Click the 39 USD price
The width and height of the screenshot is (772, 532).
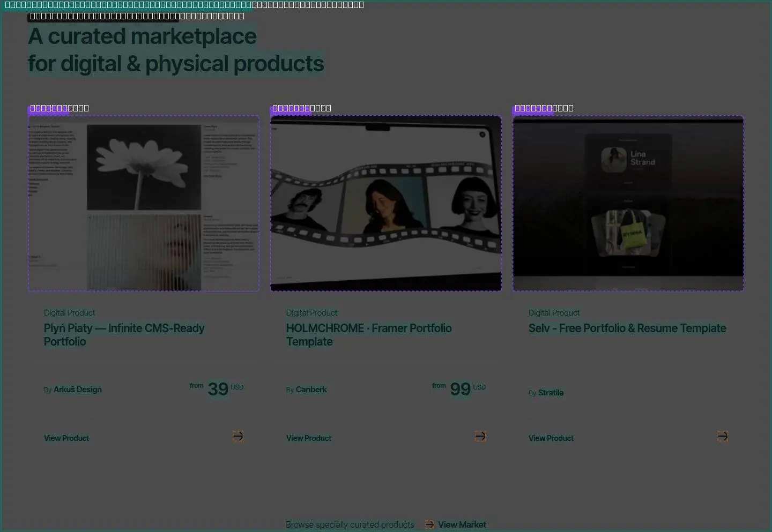[217, 388]
